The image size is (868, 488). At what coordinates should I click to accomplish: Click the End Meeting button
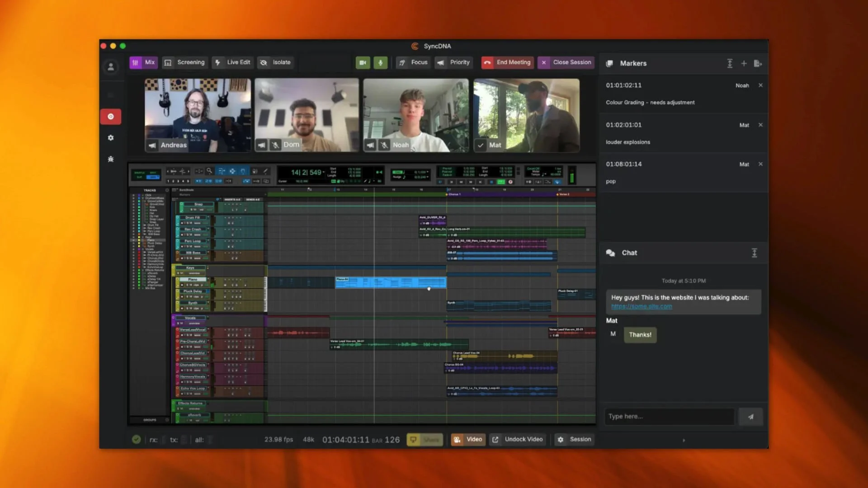tap(507, 62)
